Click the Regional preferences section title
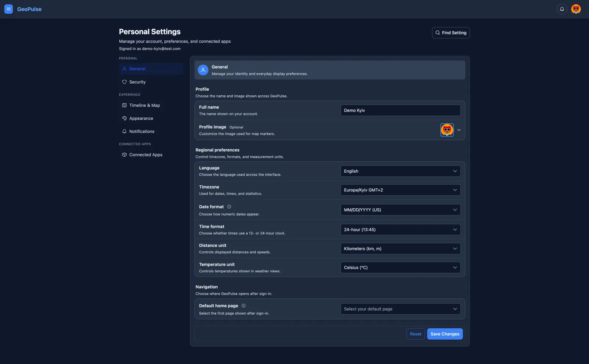Viewport: 589px width, 364px height. (x=217, y=150)
